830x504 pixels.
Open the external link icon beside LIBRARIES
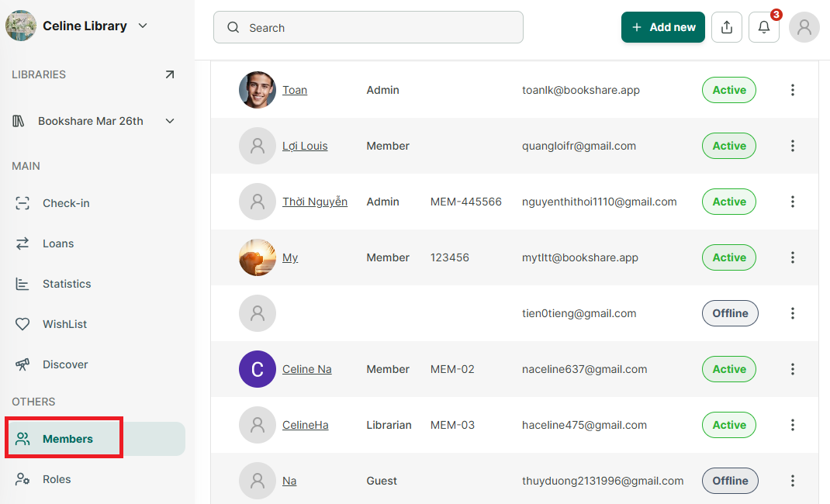169,74
